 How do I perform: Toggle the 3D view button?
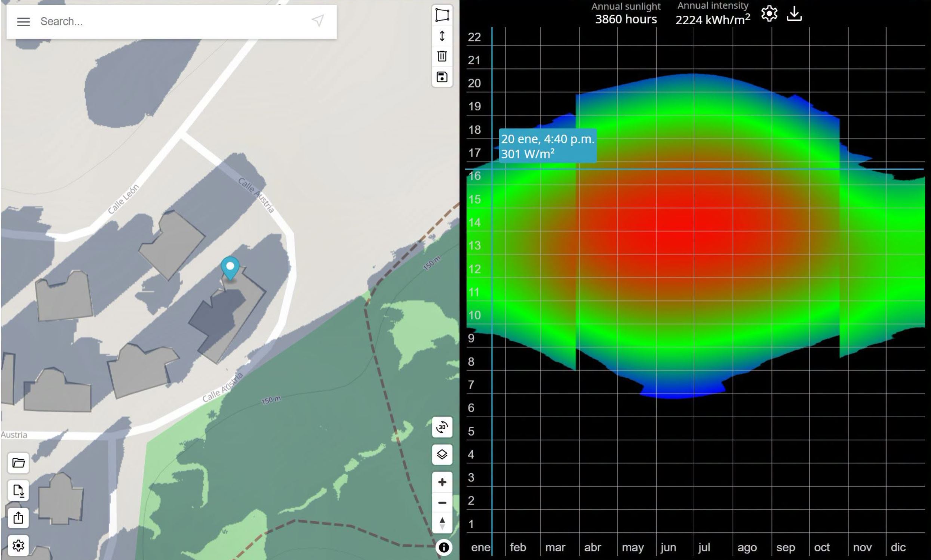pos(442,427)
